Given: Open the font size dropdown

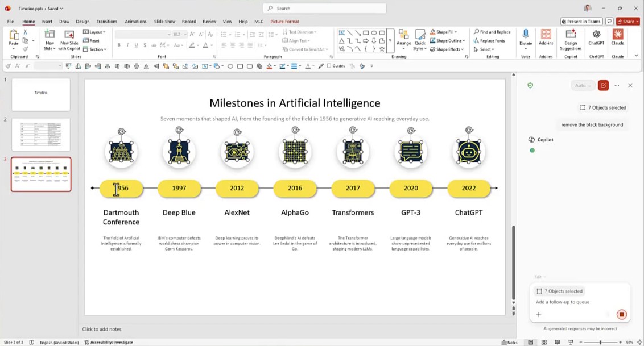Looking at the screenshot, I should point(185,35).
